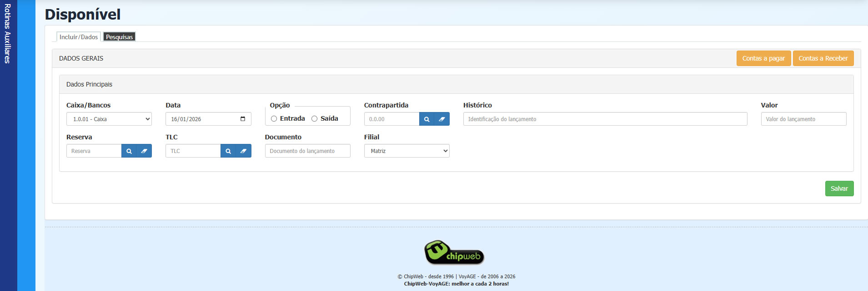The image size is (868, 291).
Task: Open the Filial dropdown showing Matriz
Action: point(406,151)
